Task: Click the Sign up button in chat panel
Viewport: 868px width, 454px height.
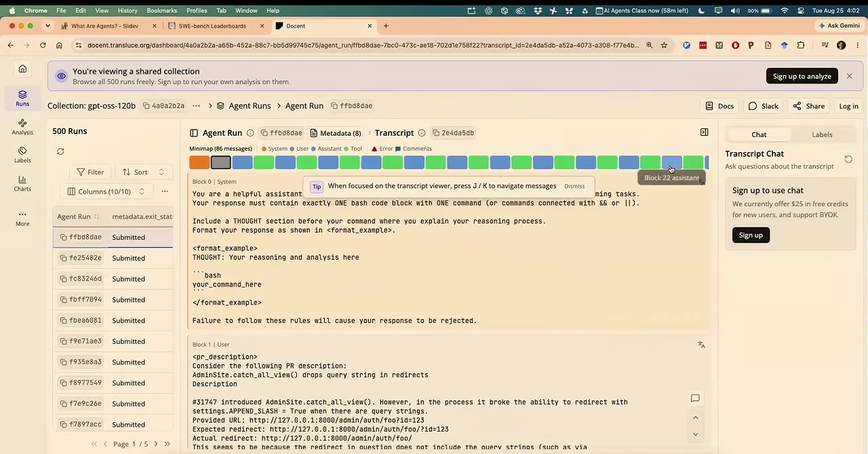Action: [751, 235]
